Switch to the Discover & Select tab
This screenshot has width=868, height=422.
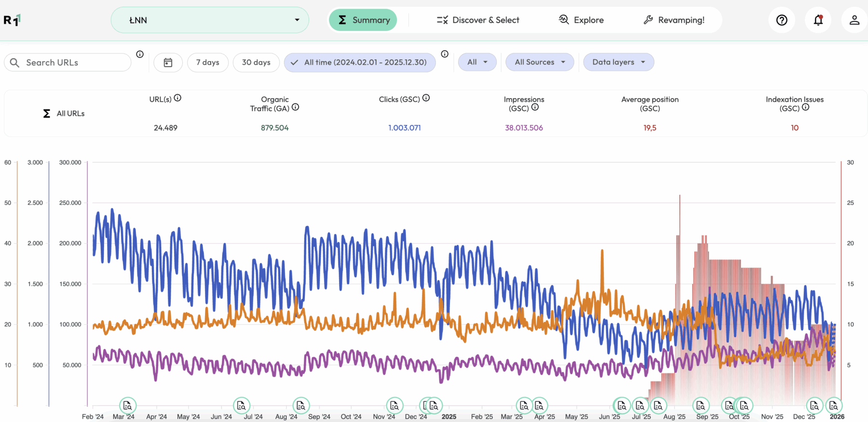pos(478,20)
